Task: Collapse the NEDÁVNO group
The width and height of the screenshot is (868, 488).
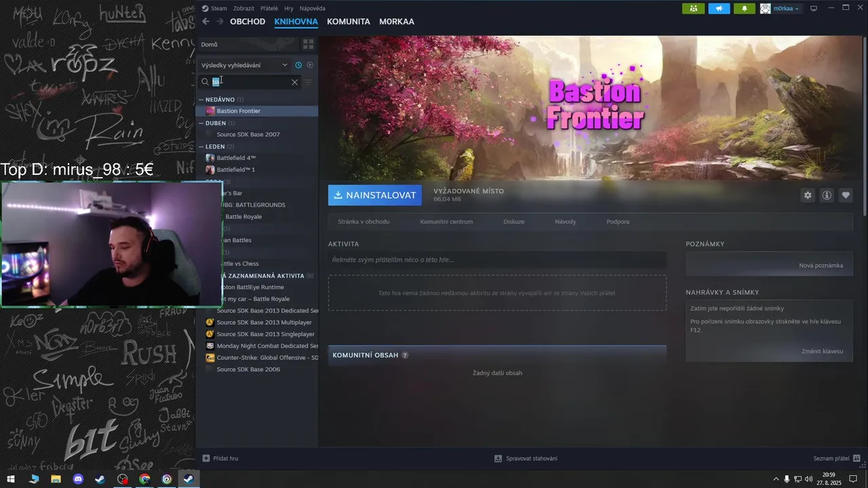Action: tap(220, 100)
